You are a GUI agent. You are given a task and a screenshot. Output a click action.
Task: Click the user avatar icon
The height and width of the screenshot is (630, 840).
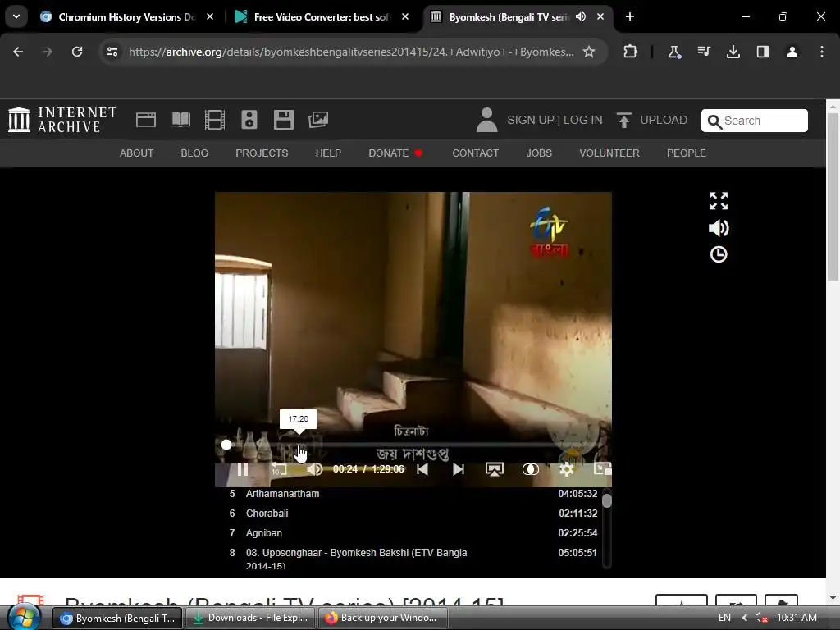pyautogui.click(x=486, y=120)
